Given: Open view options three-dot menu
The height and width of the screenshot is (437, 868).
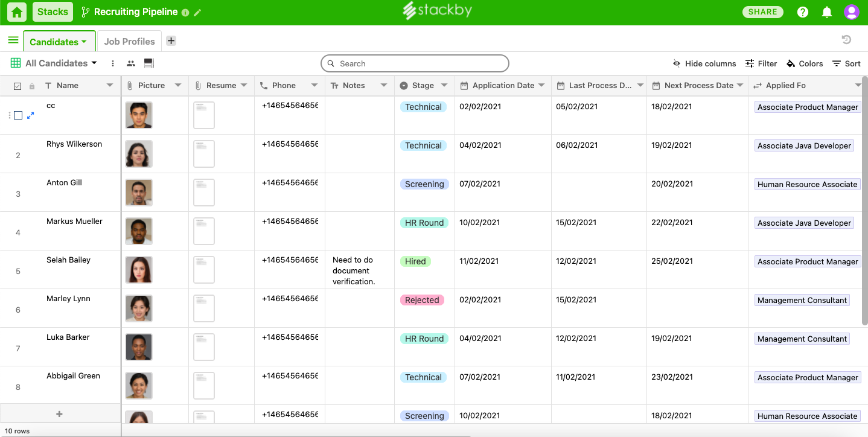Looking at the screenshot, I should (x=113, y=63).
